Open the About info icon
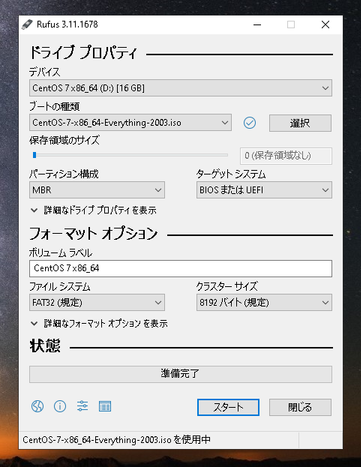 (x=60, y=406)
